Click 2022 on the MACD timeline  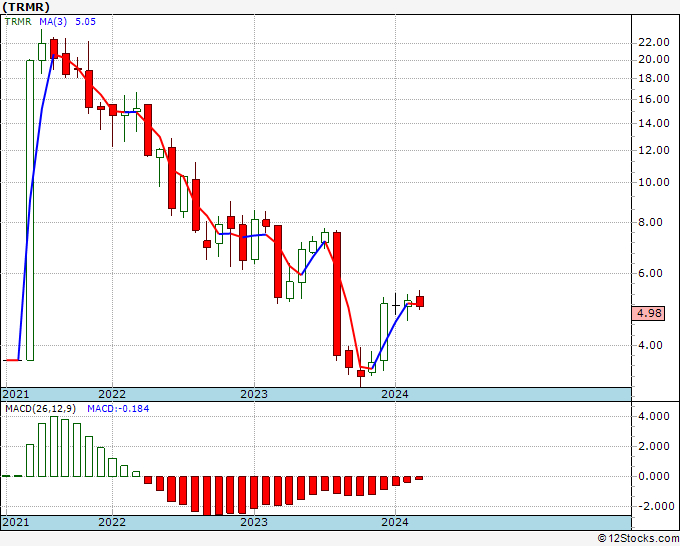[112, 522]
